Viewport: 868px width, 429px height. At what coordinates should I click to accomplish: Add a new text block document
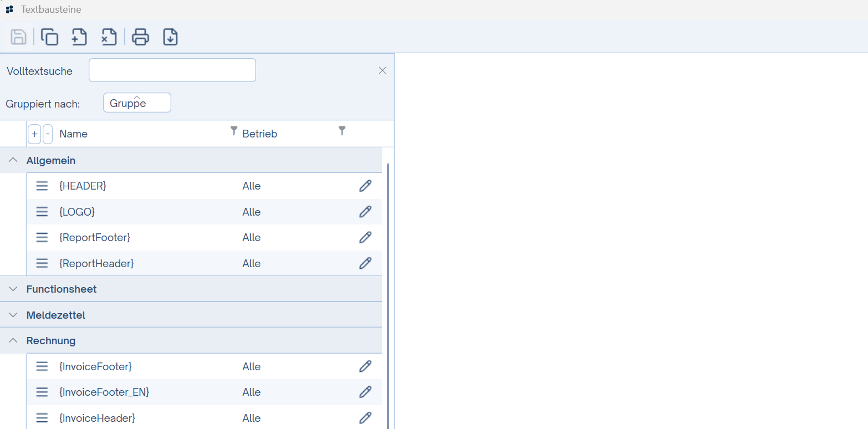click(x=79, y=37)
